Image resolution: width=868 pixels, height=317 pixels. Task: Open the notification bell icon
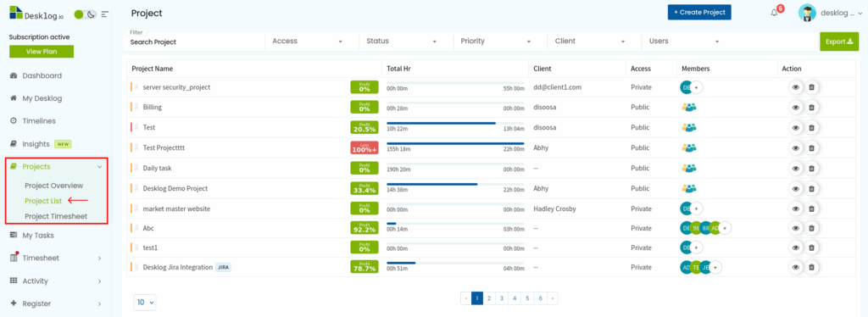coord(775,13)
